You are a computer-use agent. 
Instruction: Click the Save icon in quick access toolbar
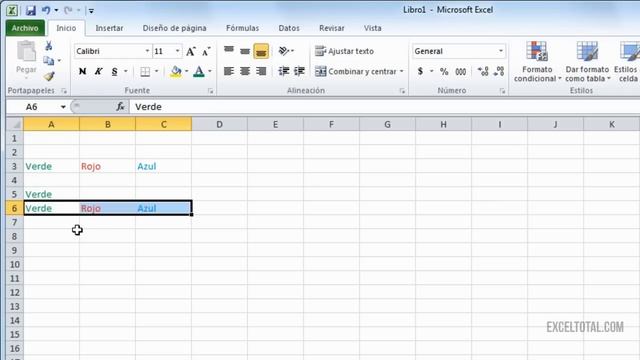click(x=31, y=10)
